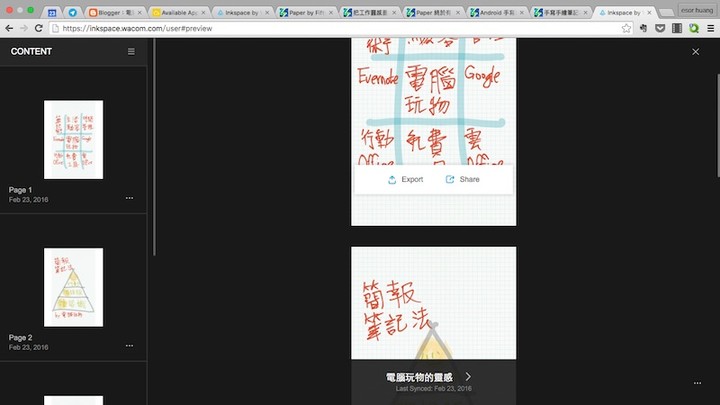
Task: Click the browser back arrow
Action: coord(9,29)
